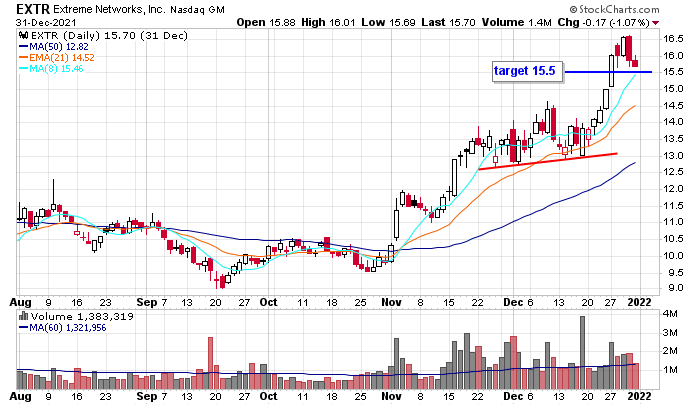This screenshot has height=405, width=700.
Task: Click the red down arrow after Chg
Action: click(655, 23)
